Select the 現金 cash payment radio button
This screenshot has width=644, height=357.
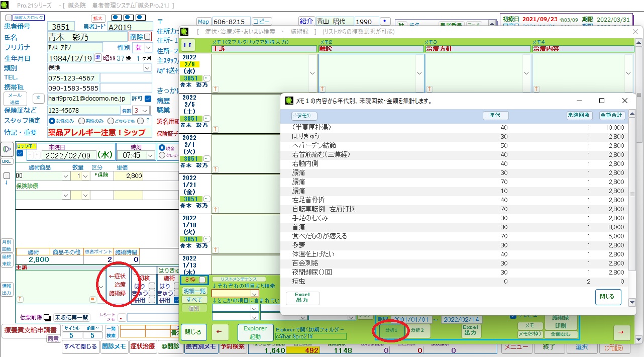[x=162, y=148]
